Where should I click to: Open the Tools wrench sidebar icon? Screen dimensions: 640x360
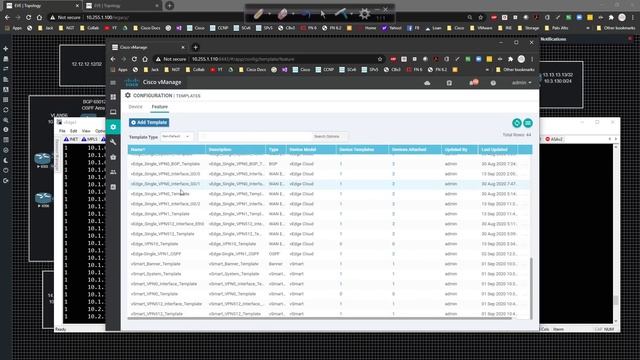pyautogui.click(x=113, y=142)
